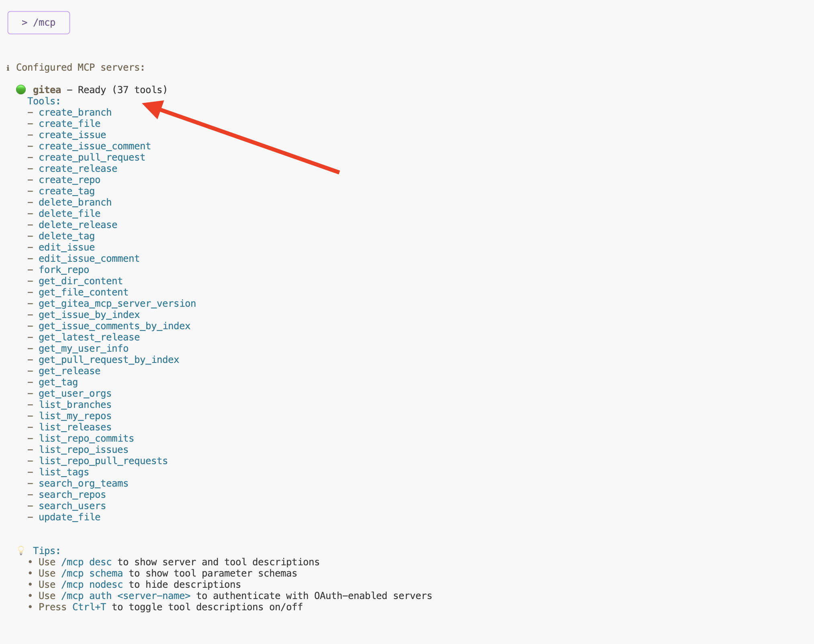Click the /mcp auth server-name link

pos(127,596)
